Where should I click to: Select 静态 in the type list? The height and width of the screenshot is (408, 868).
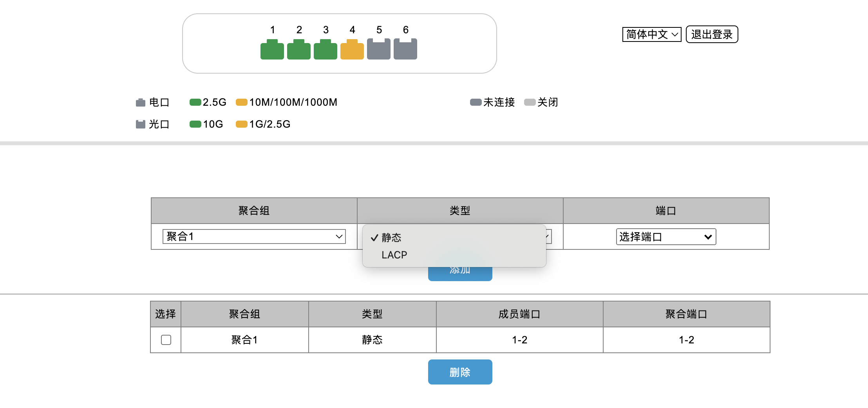coord(454,237)
